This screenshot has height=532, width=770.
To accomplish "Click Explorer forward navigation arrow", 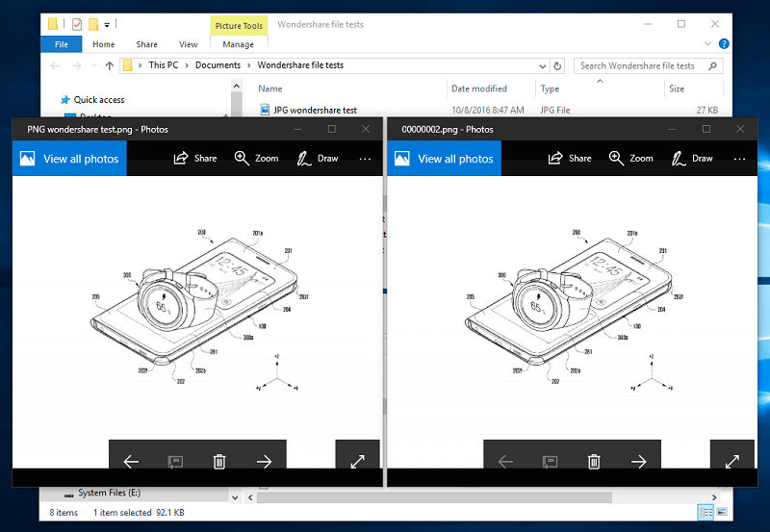I will click(77, 65).
